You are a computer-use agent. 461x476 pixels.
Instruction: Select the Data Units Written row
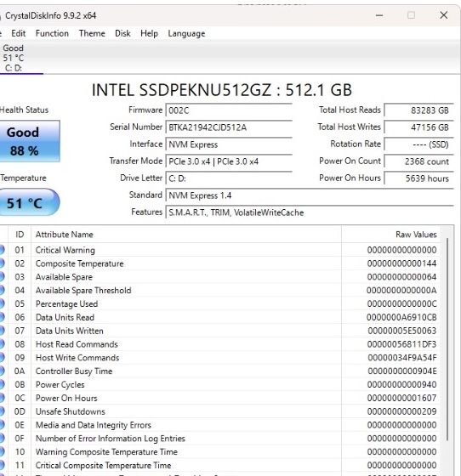coord(220,331)
